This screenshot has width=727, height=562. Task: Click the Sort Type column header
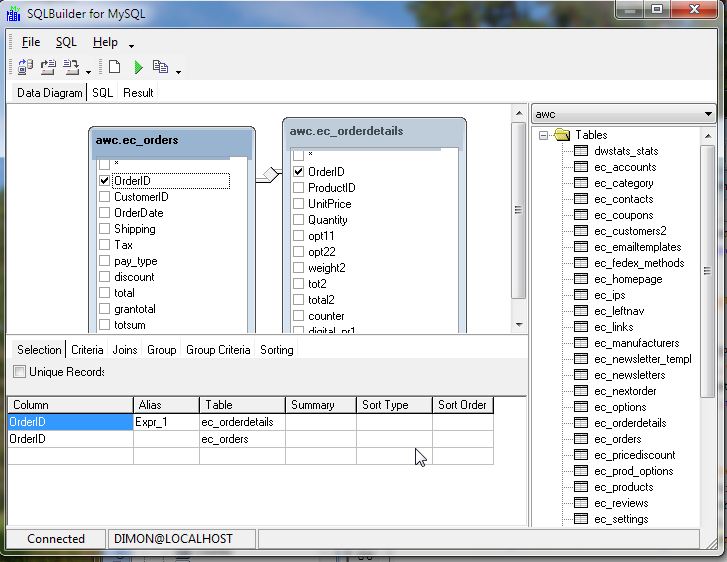[394, 405]
